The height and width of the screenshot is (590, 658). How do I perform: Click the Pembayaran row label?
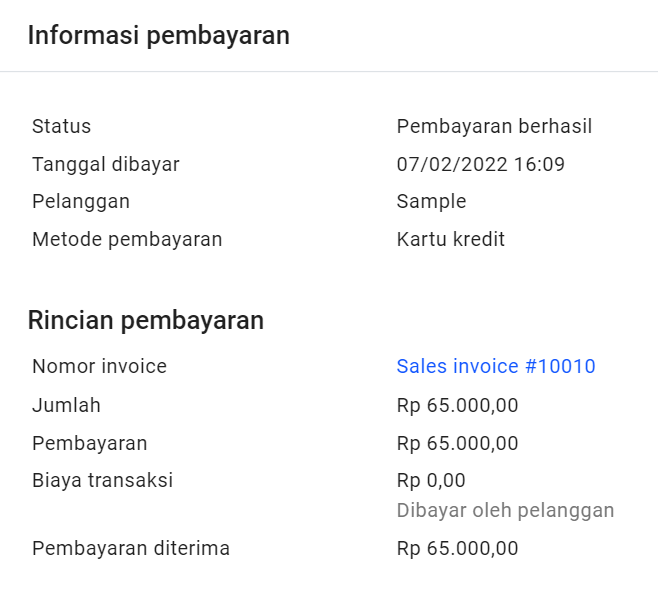click(x=90, y=444)
